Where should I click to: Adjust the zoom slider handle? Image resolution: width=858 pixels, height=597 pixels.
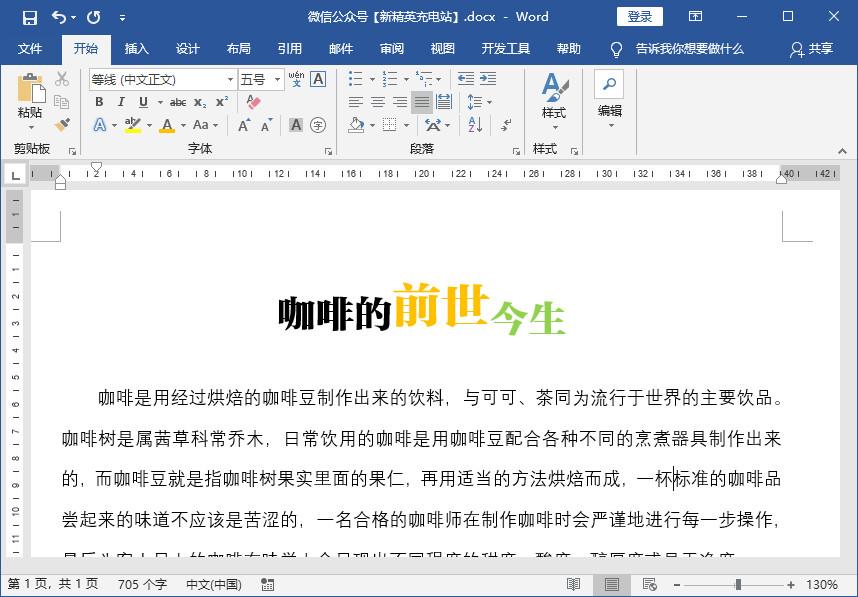pos(738,584)
